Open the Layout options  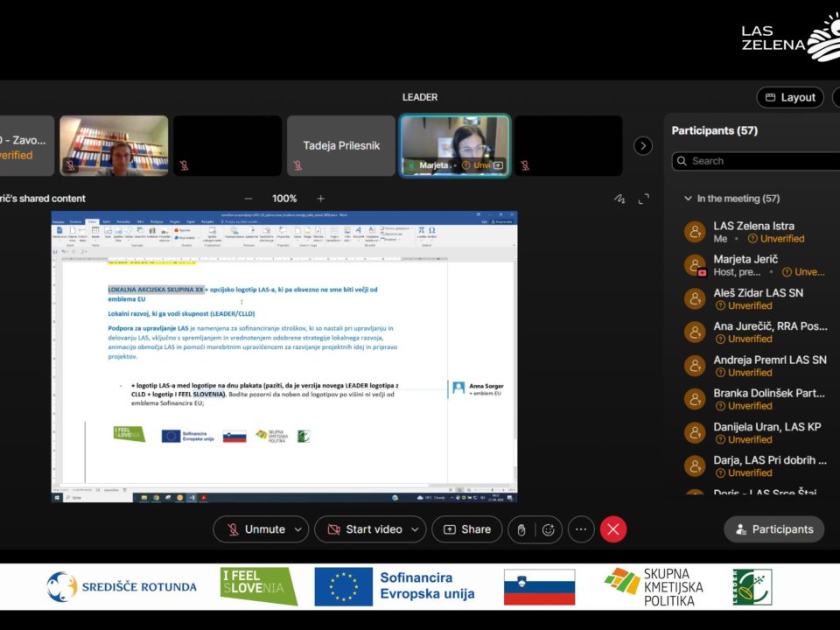[790, 97]
